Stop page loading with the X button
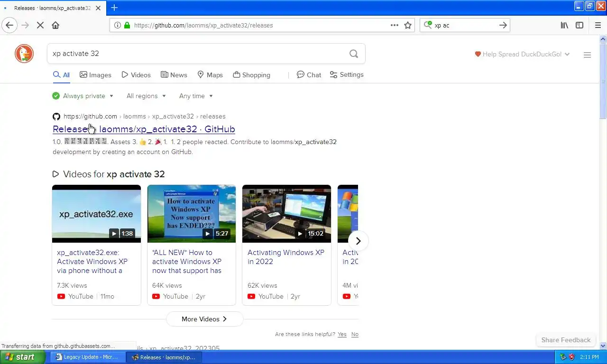Image resolution: width=607 pixels, height=364 pixels. coord(40,25)
